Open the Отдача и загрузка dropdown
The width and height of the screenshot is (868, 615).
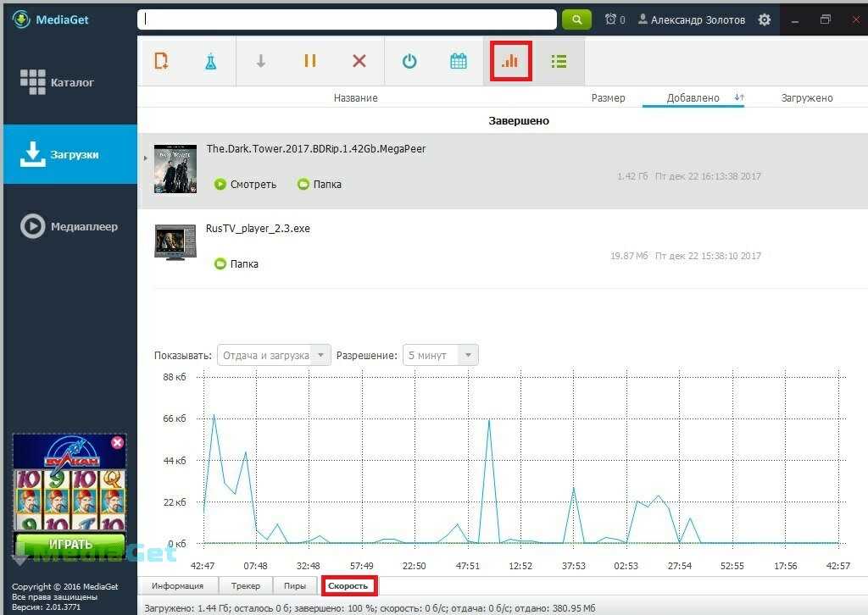[274, 355]
